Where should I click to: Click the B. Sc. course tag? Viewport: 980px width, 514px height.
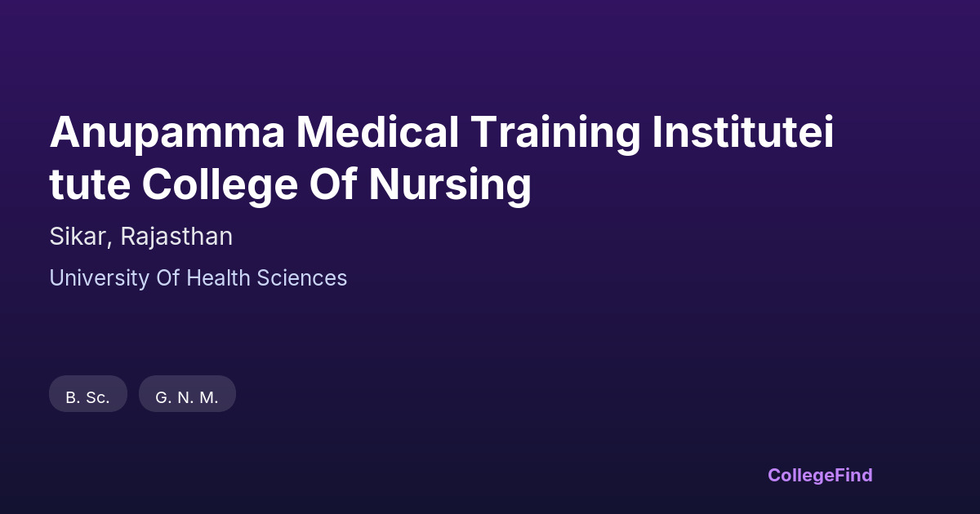coord(88,397)
